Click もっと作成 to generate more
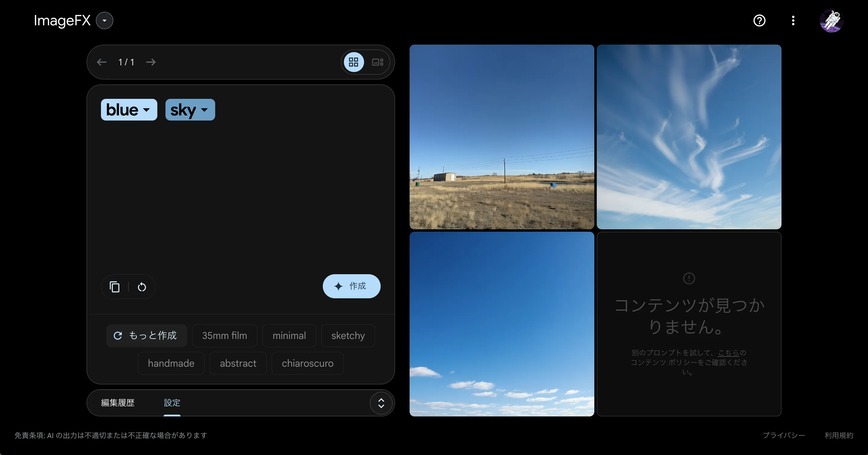The width and height of the screenshot is (868, 455). click(146, 335)
